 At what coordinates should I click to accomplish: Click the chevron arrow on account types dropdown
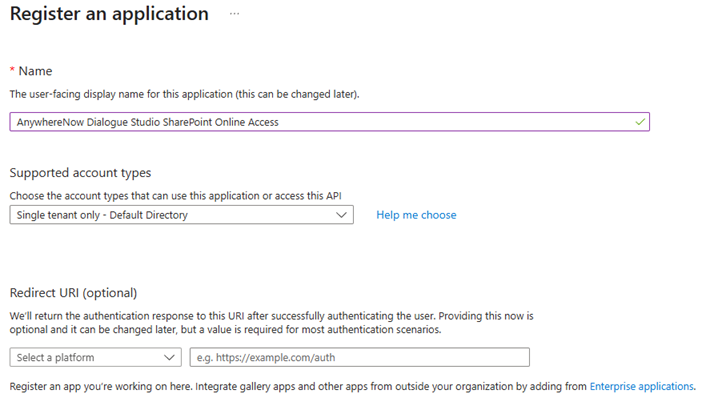coord(341,215)
